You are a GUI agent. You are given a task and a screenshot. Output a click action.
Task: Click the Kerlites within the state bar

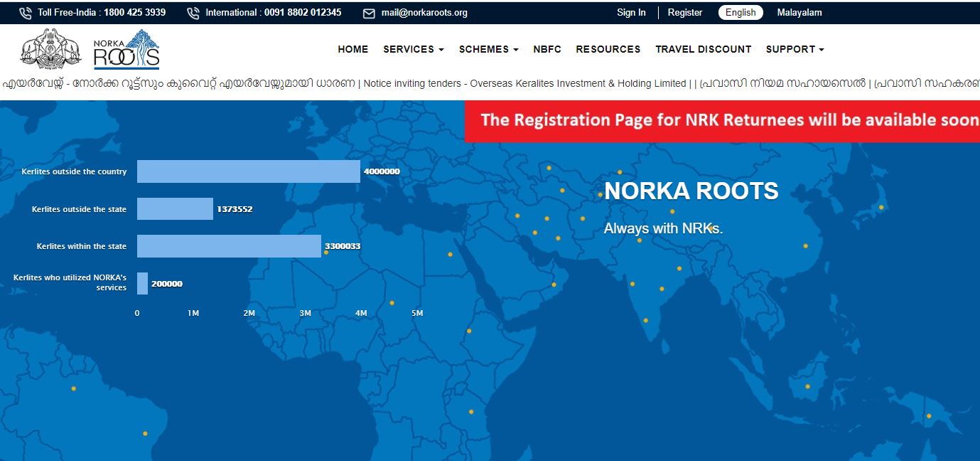point(229,246)
